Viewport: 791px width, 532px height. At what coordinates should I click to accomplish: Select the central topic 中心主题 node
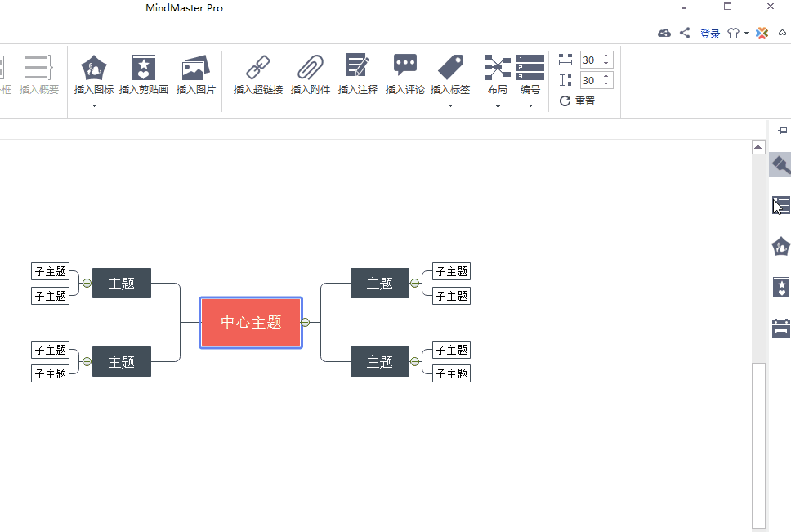pos(251,322)
